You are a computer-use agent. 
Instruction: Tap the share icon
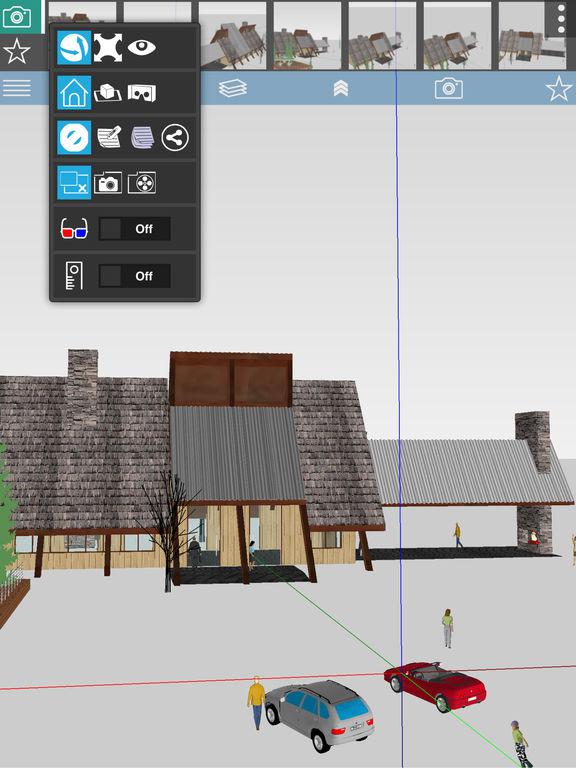[175, 138]
